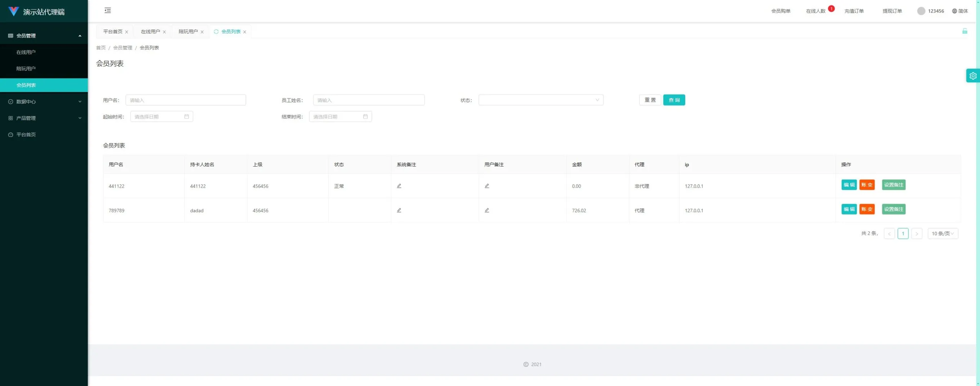Switch to the 陪玩用户 tab
980x386 pixels.
pyautogui.click(x=188, y=31)
